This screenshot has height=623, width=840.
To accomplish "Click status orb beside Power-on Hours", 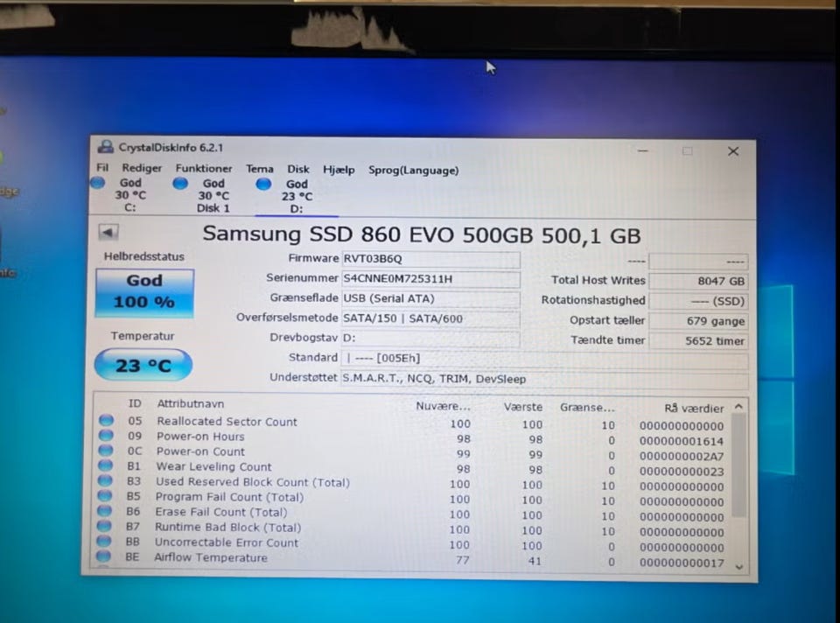I will click(106, 435).
